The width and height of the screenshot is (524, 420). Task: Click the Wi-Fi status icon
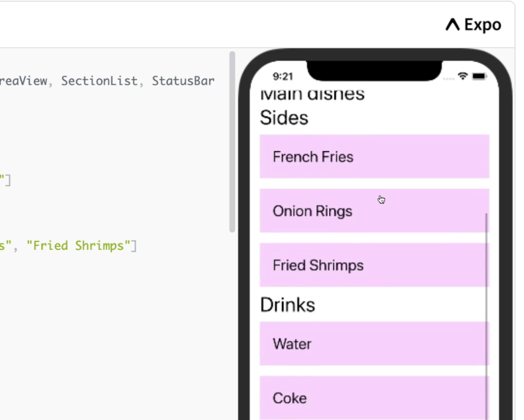click(x=463, y=76)
